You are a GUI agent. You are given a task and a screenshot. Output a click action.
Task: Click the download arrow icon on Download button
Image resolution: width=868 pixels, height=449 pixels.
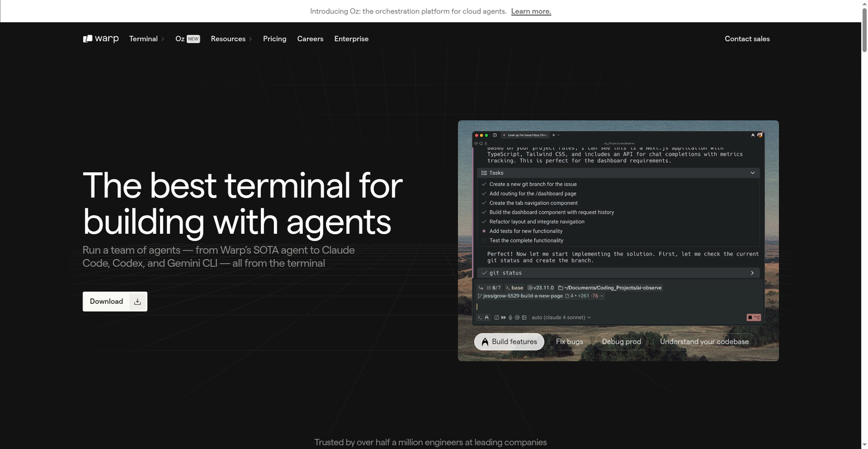pyautogui.click(x=138, y=302)
